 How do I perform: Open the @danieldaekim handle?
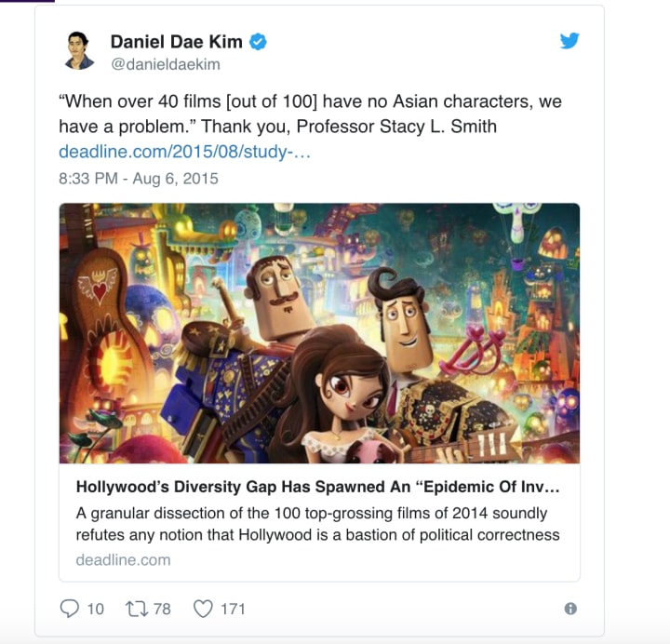(166, 64)
